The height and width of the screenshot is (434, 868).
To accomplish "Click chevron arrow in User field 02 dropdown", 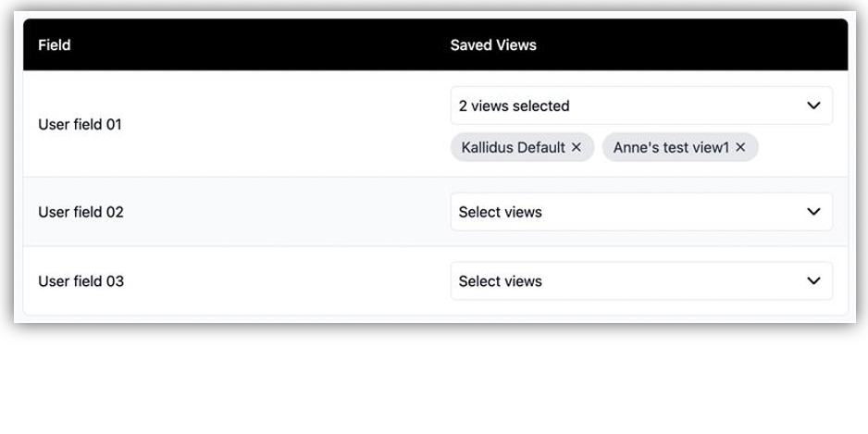I will tap(813, 212).
